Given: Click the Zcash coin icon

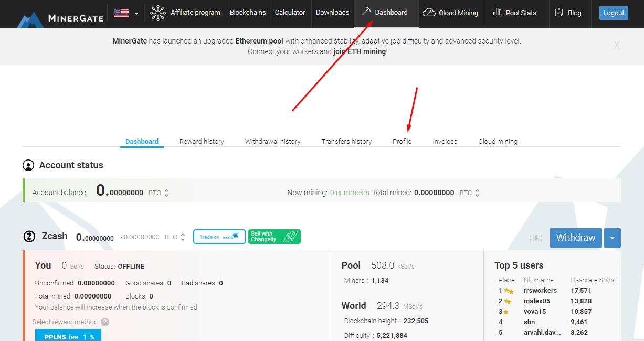Looking at the screenshot, I should click(29, 236).
